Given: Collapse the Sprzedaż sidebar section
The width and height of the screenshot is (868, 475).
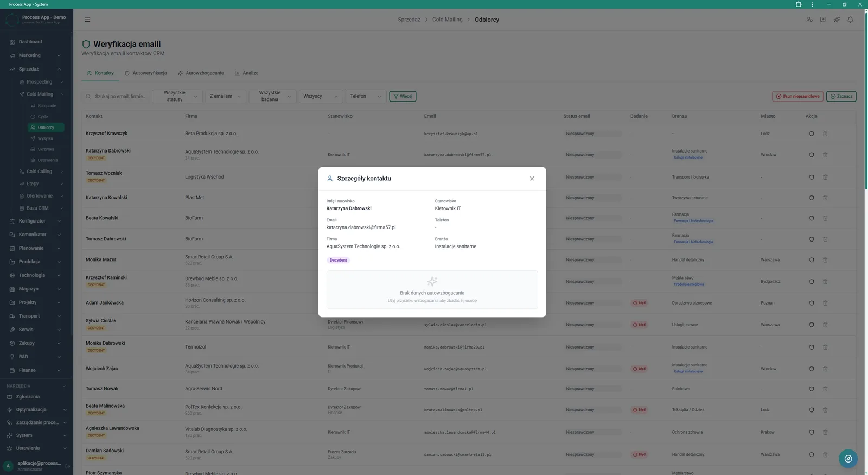Looking at the screenshot, I should [36, 69].
